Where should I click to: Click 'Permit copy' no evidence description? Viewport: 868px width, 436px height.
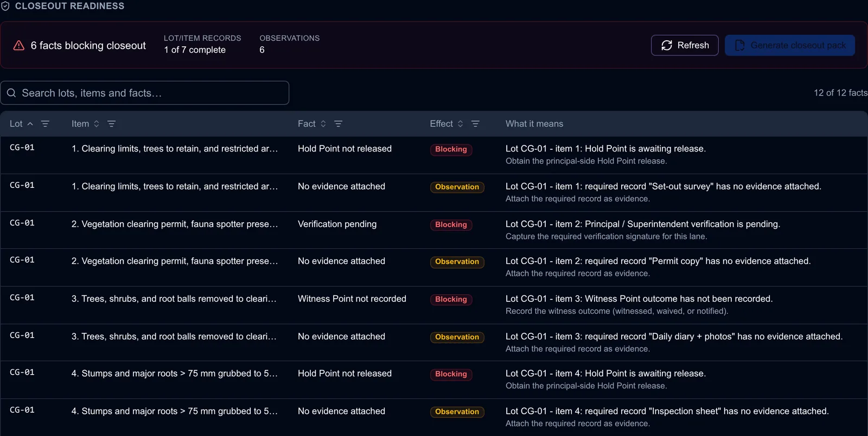[658, 261]
